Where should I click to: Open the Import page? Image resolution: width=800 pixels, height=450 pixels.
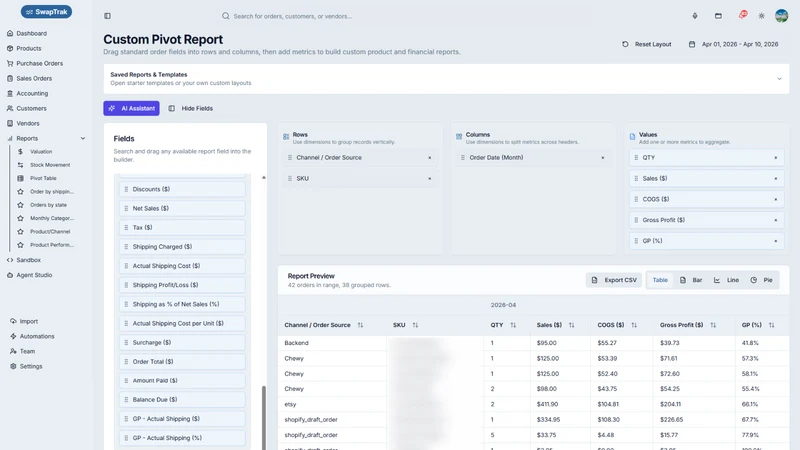tap(29, 321)
